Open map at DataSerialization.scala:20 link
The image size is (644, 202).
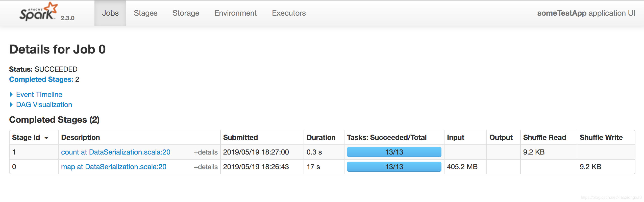114,167
